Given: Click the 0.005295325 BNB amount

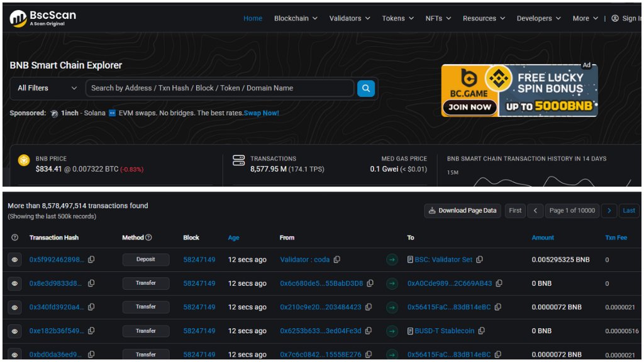Looking at the screenshot, I should tap(560, 260).
